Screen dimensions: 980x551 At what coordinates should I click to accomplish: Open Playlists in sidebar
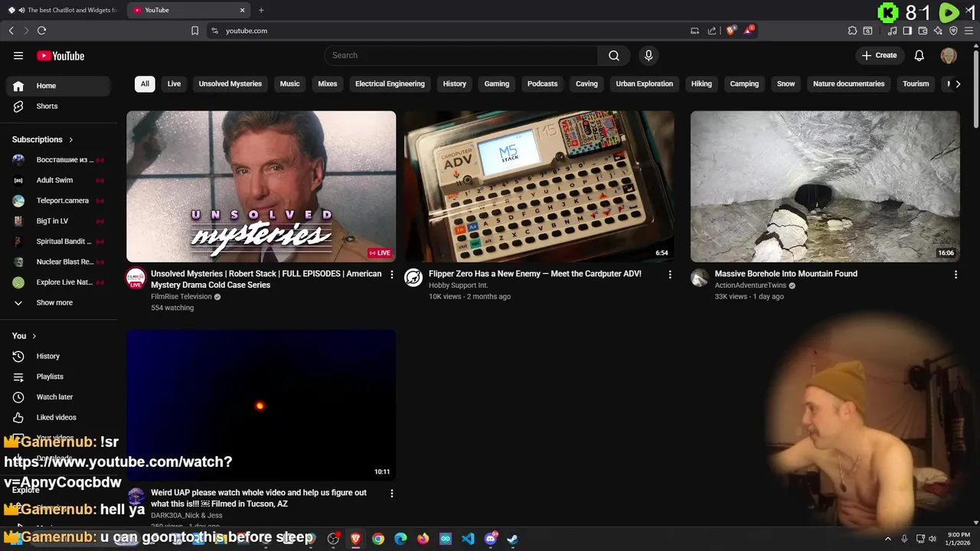tap(58, 377)
